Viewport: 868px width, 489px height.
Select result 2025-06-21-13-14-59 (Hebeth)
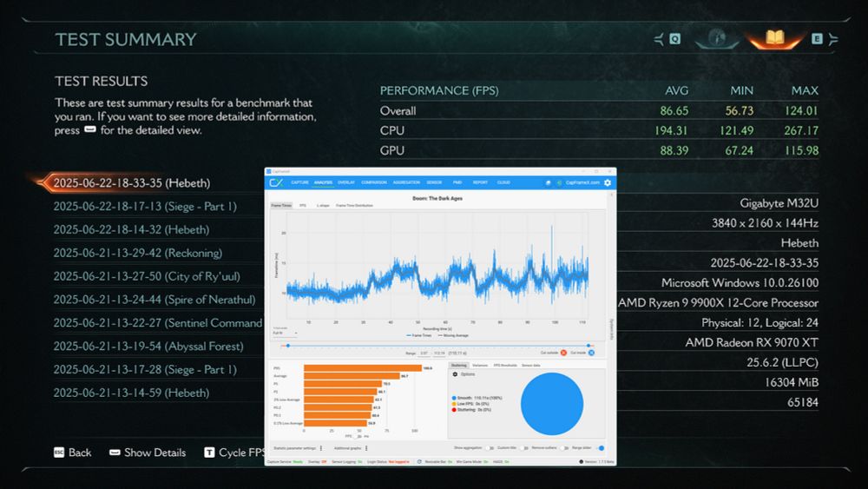coord(132,393)
